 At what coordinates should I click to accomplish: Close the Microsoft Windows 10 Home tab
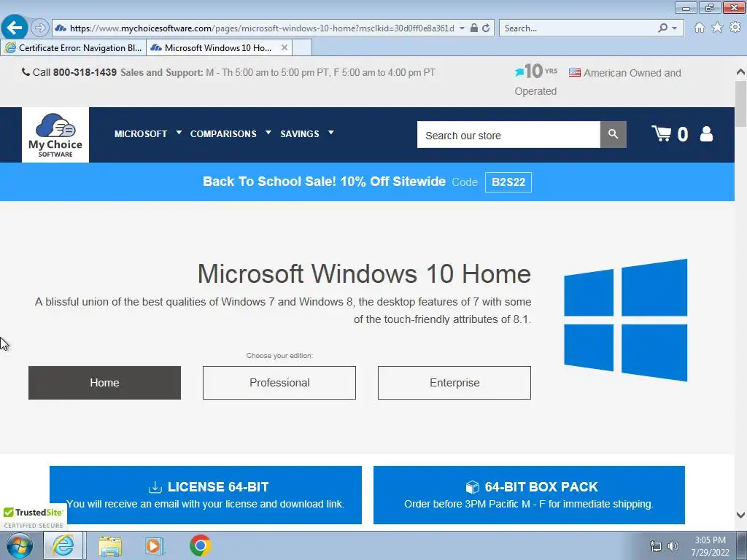[284, 47]
